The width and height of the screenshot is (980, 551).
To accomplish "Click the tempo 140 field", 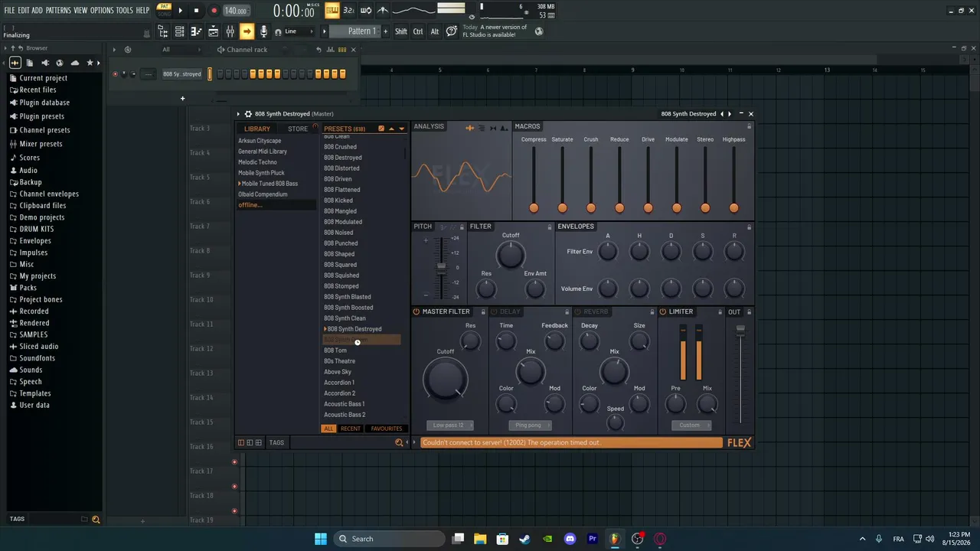I will 236,11.
